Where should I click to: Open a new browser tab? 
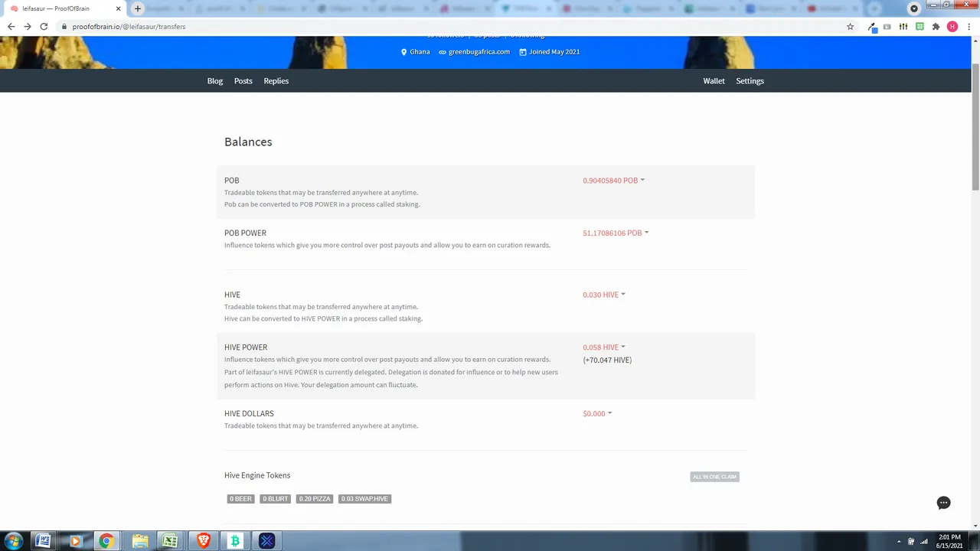[x=137, y=8]
